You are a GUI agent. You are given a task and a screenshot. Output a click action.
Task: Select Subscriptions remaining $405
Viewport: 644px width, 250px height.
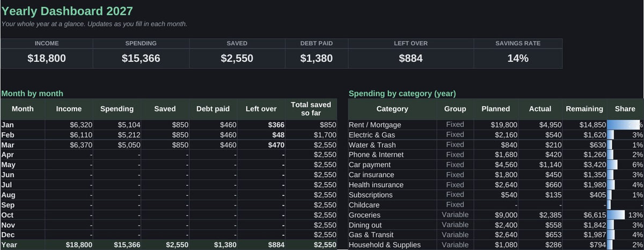pyautogui.click(x=584, y=195)
